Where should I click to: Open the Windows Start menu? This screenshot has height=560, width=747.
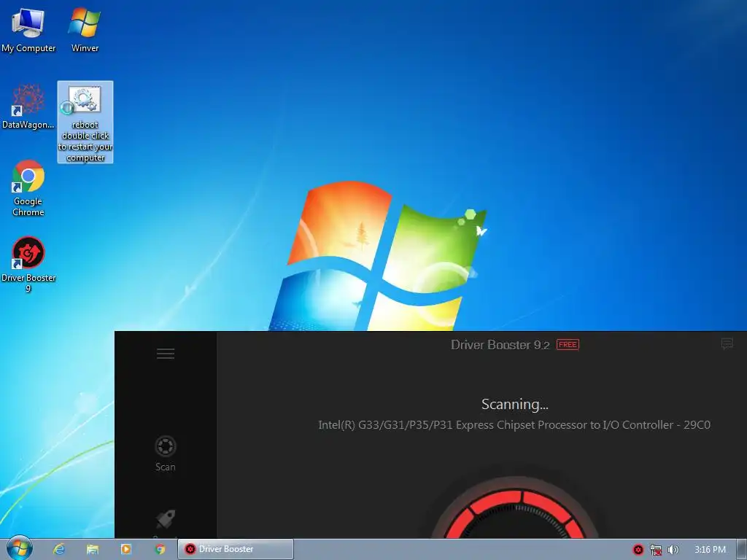pos(19,548)
